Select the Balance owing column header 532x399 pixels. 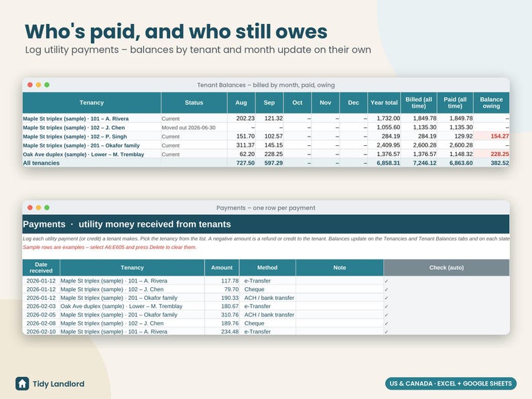tap(491, 102)
